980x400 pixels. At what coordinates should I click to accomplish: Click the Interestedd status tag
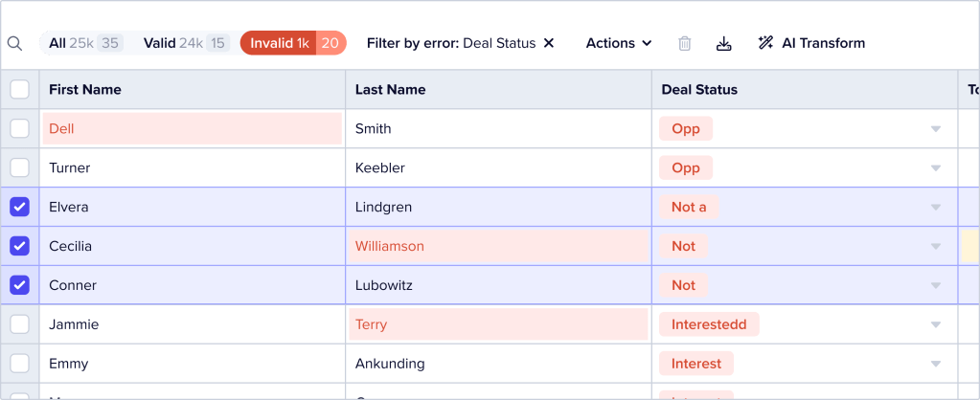(x=709, y=324)
